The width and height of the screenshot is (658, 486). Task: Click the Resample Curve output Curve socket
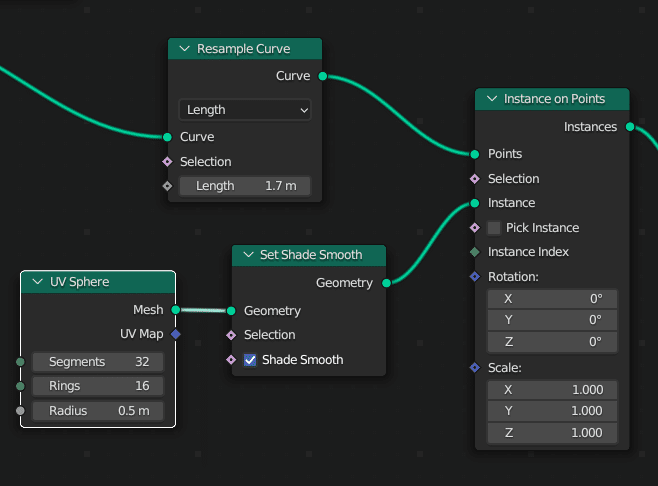(322, 76)
